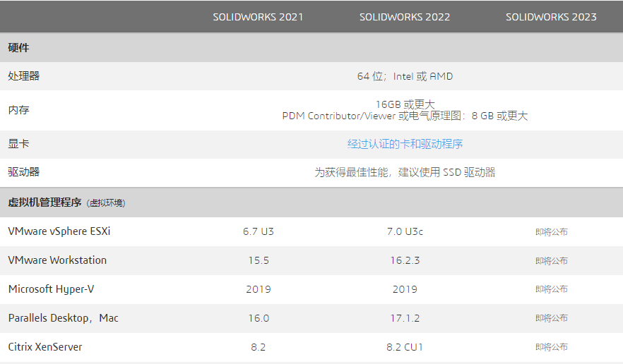The image size is (623, 364).
Task: Click the SOLIDWORKS 2022 column header
Action: 405,17
